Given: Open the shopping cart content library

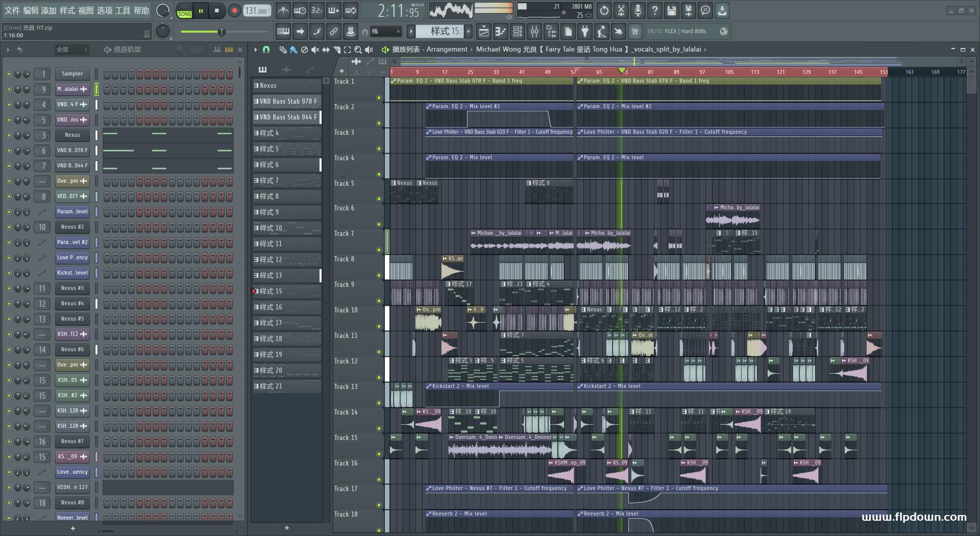Looking at the screenshot, I should point(635,32).
